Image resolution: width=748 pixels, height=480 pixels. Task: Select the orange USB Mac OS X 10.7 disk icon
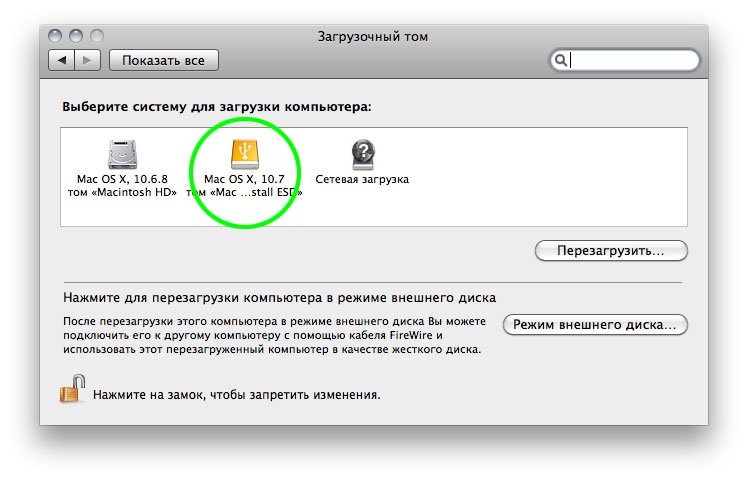coord(245,152)
